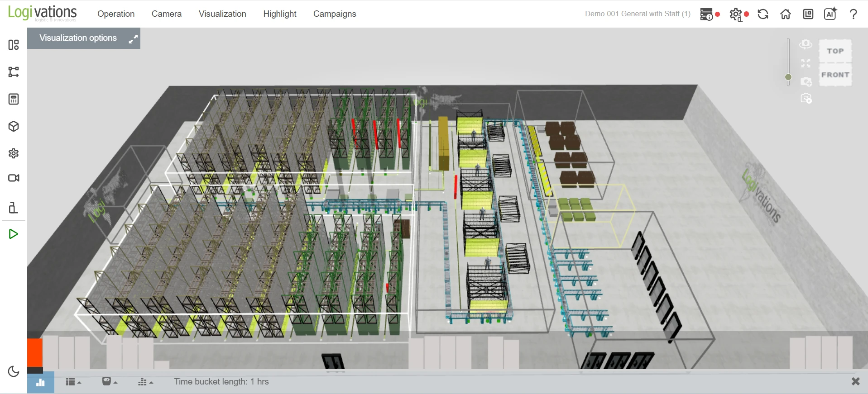Expand the Visualization options panel
Image resolution: width=868 pixels, height=394 pixels.
(133, 39)
